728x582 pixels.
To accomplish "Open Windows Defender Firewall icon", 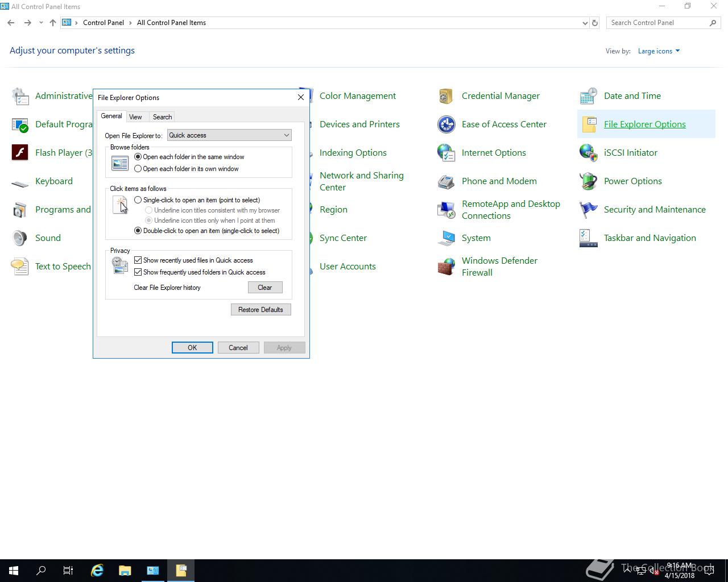I will pos(446,267).
